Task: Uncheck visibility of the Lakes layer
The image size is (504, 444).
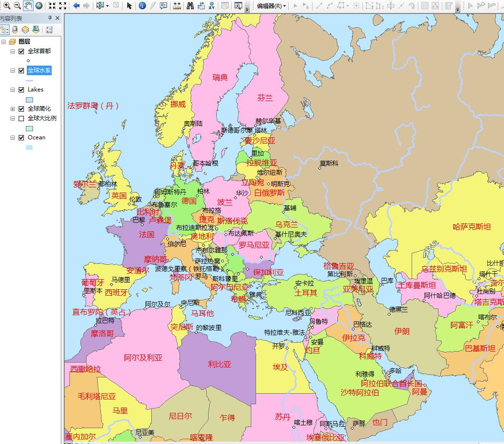Action: click(21, 90)
